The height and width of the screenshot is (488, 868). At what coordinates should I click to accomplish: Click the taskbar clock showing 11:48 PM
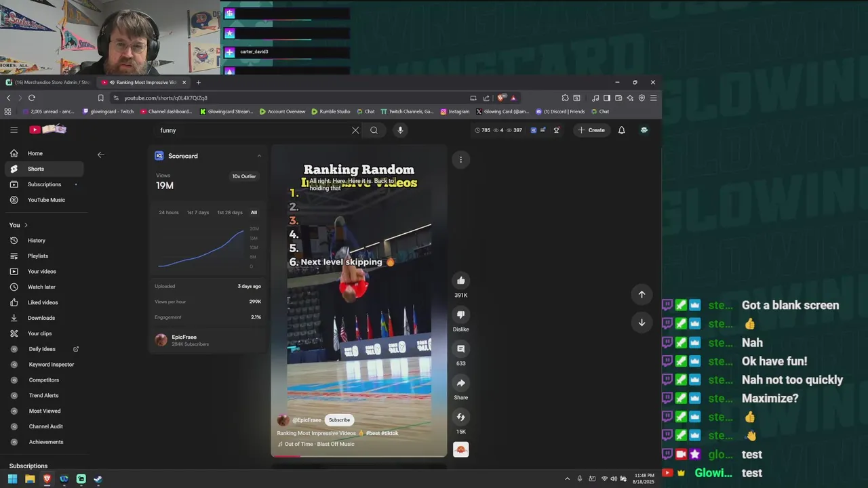(x=645, y=479)
